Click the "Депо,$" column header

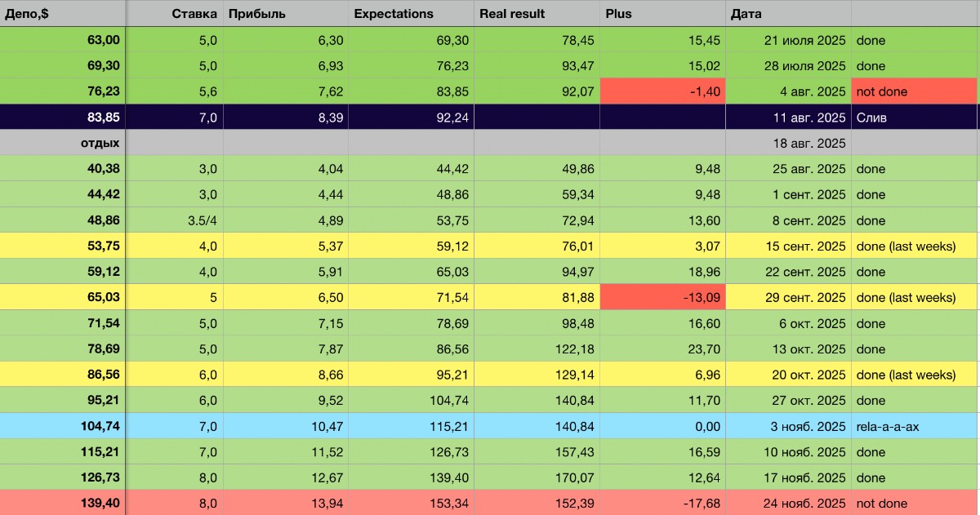click(x=62, y=14)
